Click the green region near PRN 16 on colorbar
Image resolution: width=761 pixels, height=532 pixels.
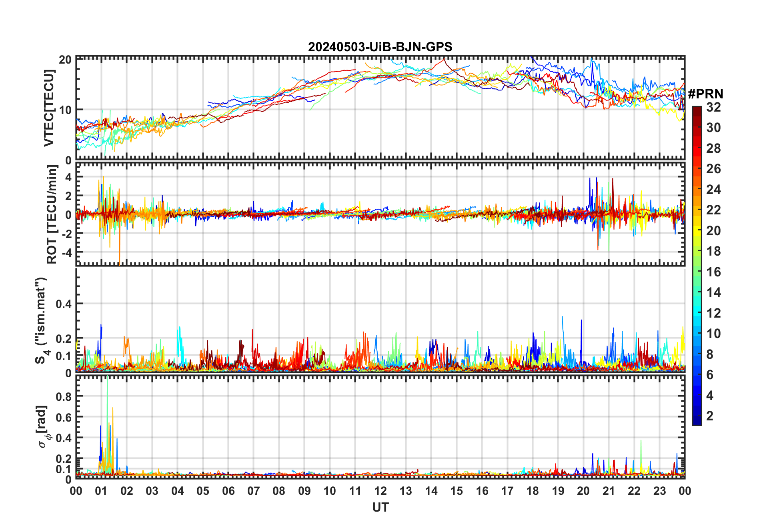pos(697,272)
